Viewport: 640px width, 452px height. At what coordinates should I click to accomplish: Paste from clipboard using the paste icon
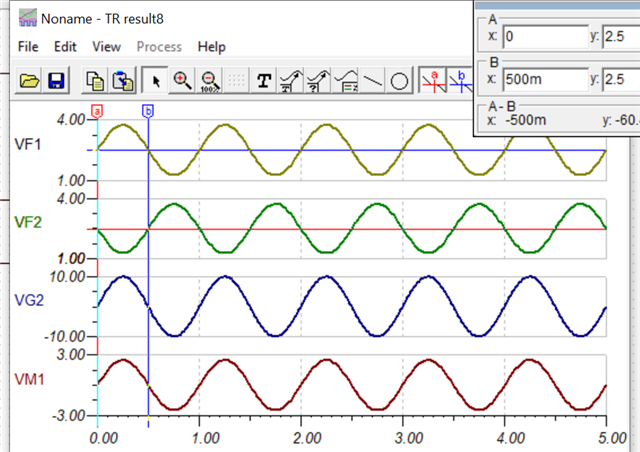(x=122, y=80)
